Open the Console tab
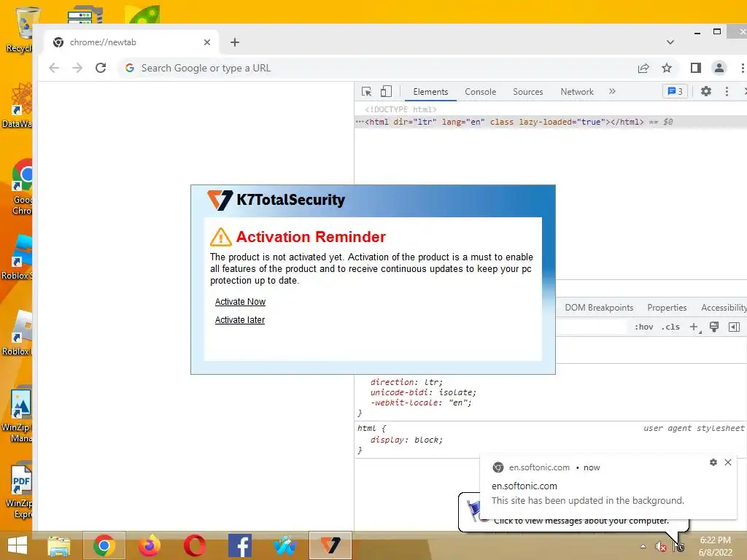 click(x=480, y=92)
